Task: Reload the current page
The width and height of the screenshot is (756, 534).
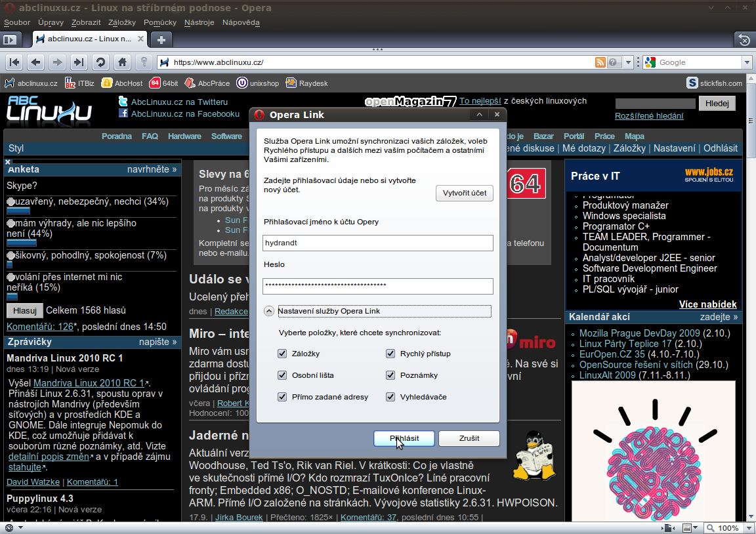Action: tap(100, 62)
